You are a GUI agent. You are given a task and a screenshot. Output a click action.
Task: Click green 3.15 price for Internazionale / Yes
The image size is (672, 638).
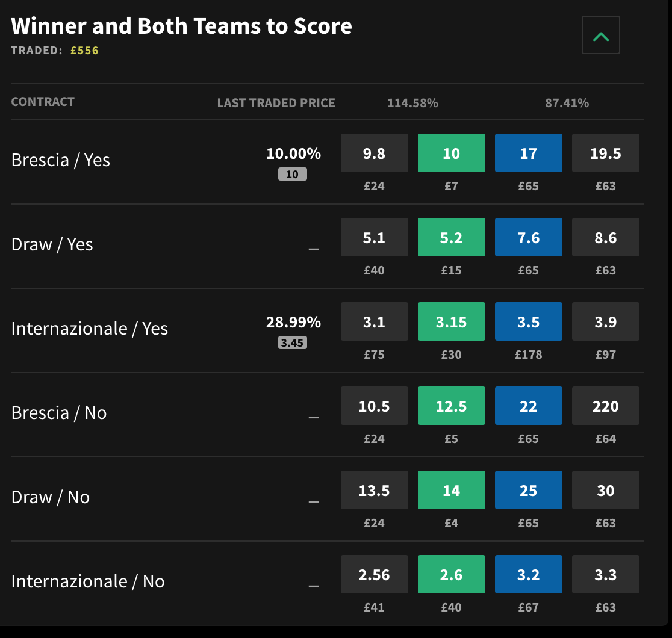coord(451,322)
